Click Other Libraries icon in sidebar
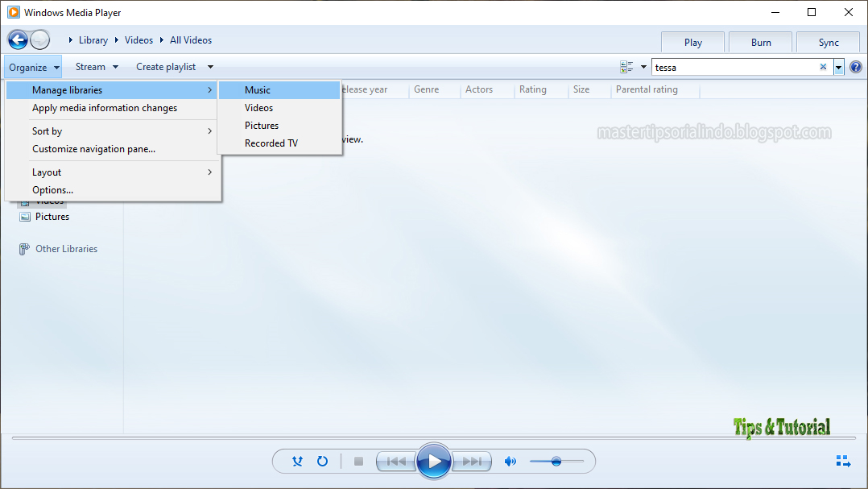 [x=24, y=249]
